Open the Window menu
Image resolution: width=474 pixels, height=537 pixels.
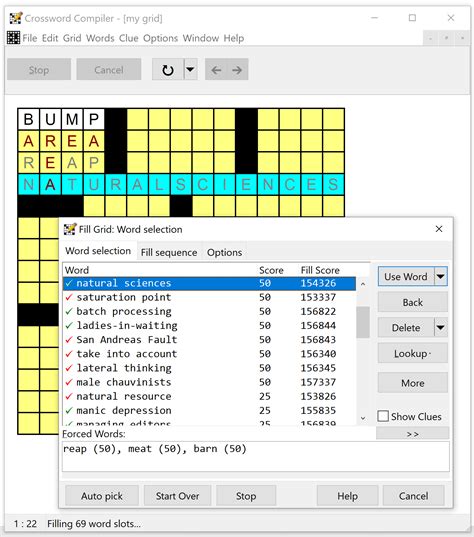pos(201,38)
